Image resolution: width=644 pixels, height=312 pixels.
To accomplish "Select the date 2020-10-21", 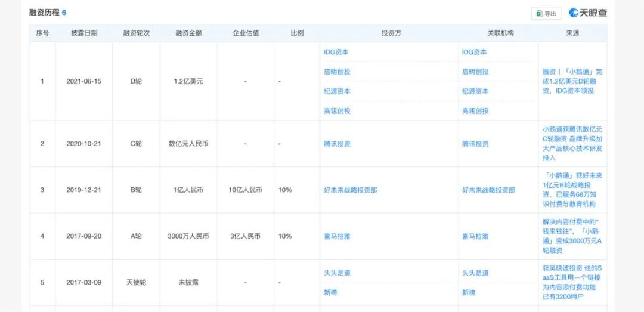I will click(84, 144).
